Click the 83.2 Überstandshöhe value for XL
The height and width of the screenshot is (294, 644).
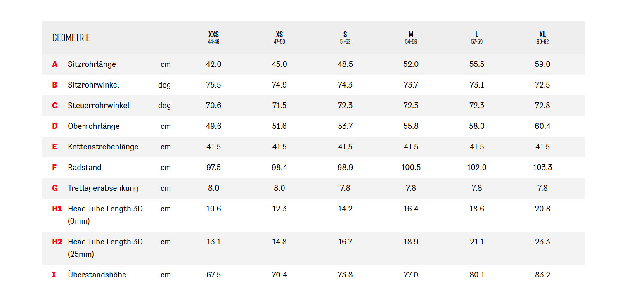point(542,275)
